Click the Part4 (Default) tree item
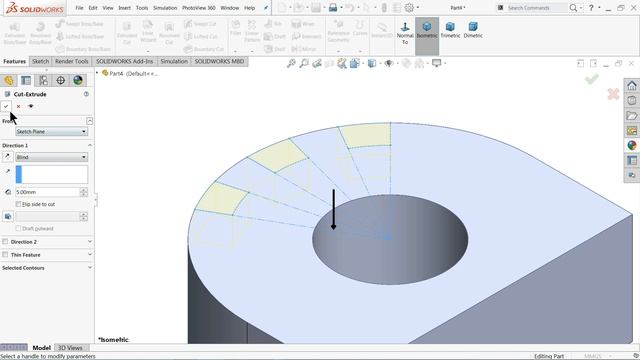Image resolution: width=640 pixels, height=360 pixels. tap(129, 73)
